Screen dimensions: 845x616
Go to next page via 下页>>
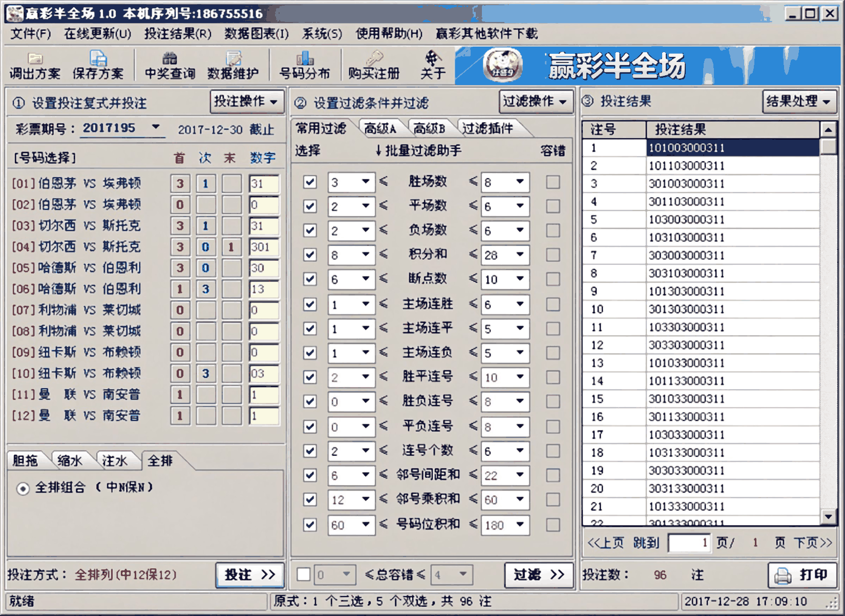pyautogui.click(x=813, y=543)
